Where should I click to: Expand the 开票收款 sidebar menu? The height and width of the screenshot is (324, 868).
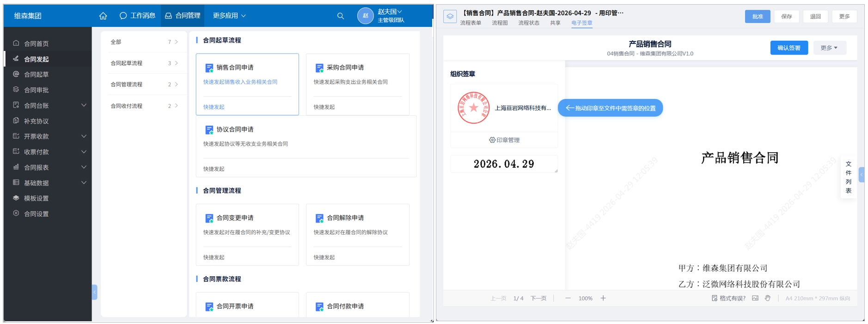pyautogui.click(x=84, y=137)
